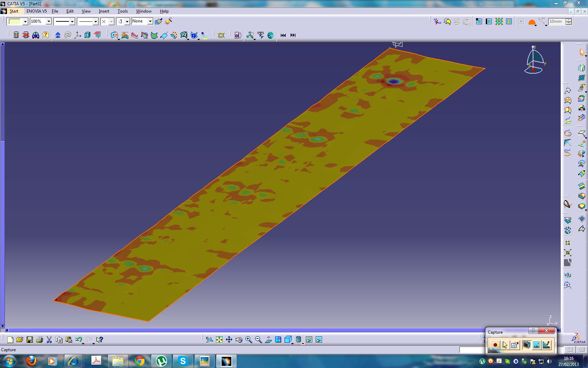Open Google Chrome from the taskbar
This screenshot has width=588, height=368.
click(x=140, y=361)
